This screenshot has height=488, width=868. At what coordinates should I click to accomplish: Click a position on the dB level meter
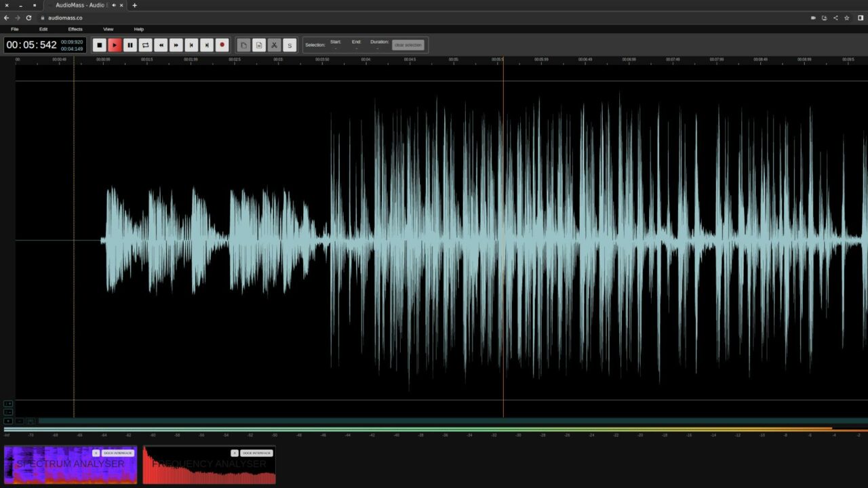click(x=434, y=429)
